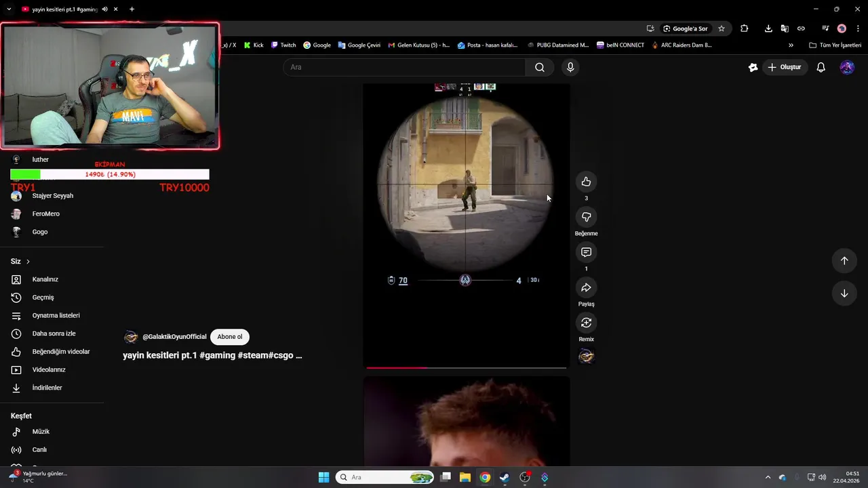The image size is (868, 488).
Task: Open the tab search dropdown arrow
Action: point(9,9)
